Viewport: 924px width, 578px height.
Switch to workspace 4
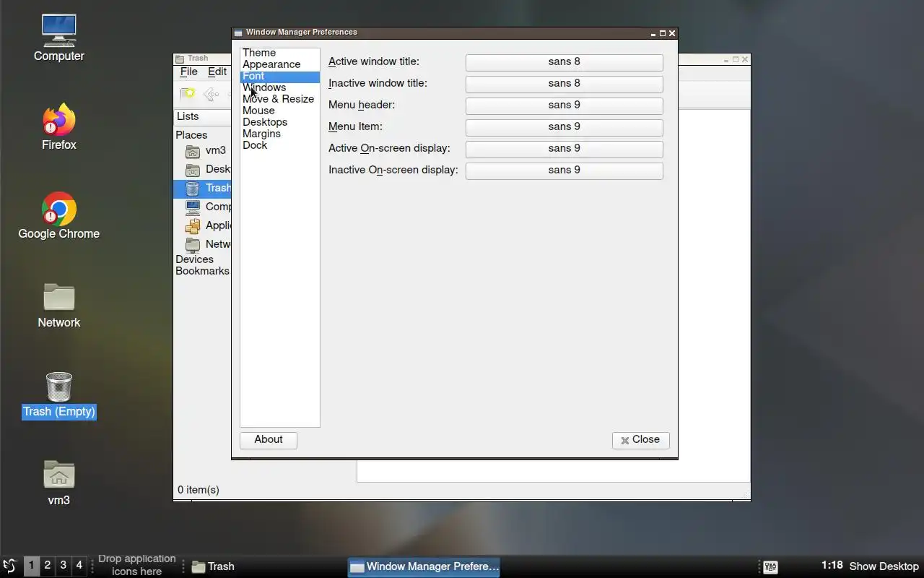click(x=79, y=566)
